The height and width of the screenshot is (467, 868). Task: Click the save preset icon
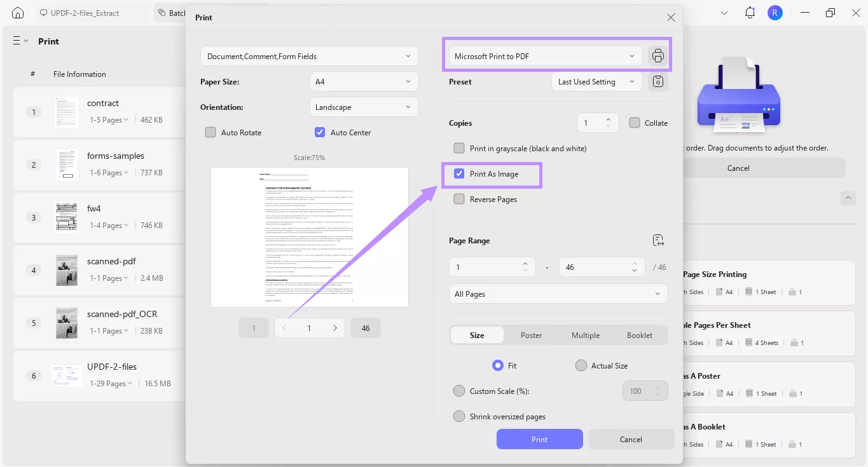coord(658,81)
